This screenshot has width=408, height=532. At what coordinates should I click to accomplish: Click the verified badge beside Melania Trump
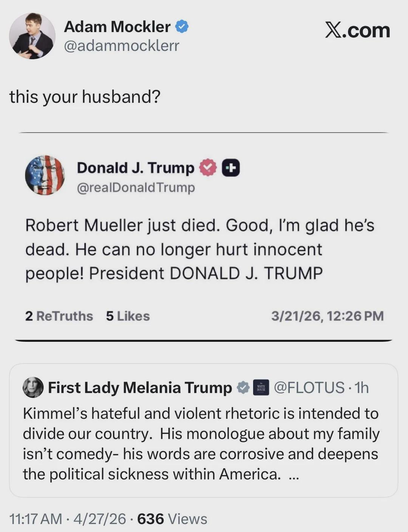point(243,387)
